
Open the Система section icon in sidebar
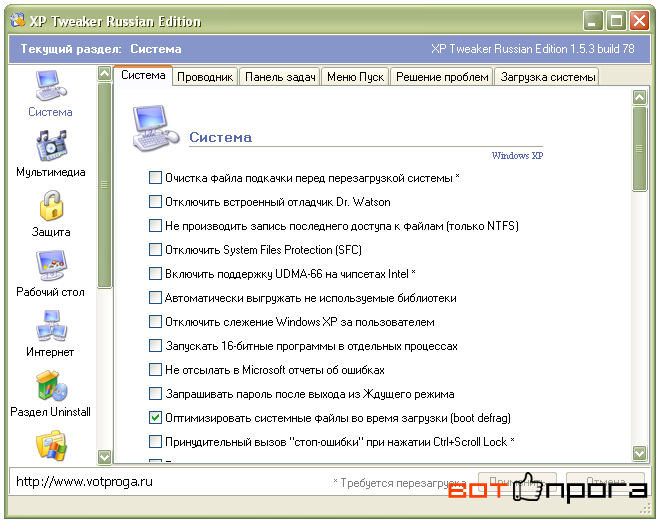[51, 86]
